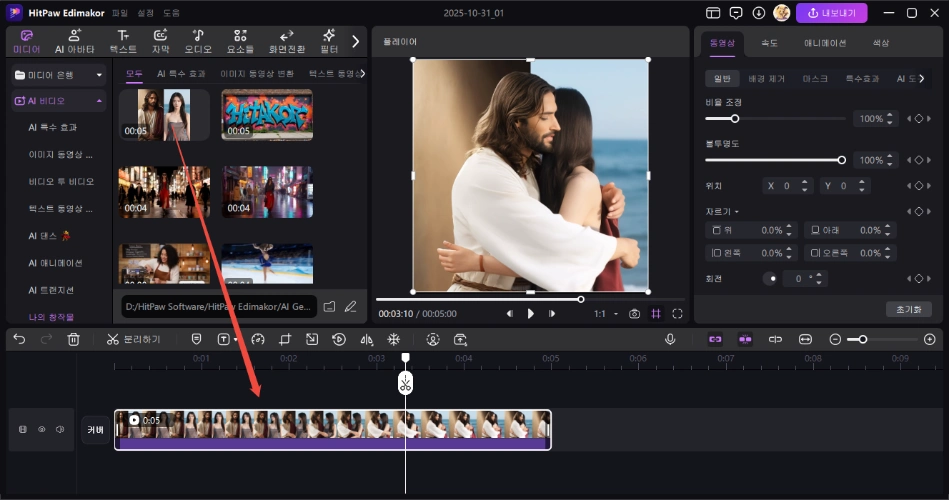This screenshot has width=949, height=500.
Task: Expand the 미디어 은행 dropdown
Action: click(99, 75)
